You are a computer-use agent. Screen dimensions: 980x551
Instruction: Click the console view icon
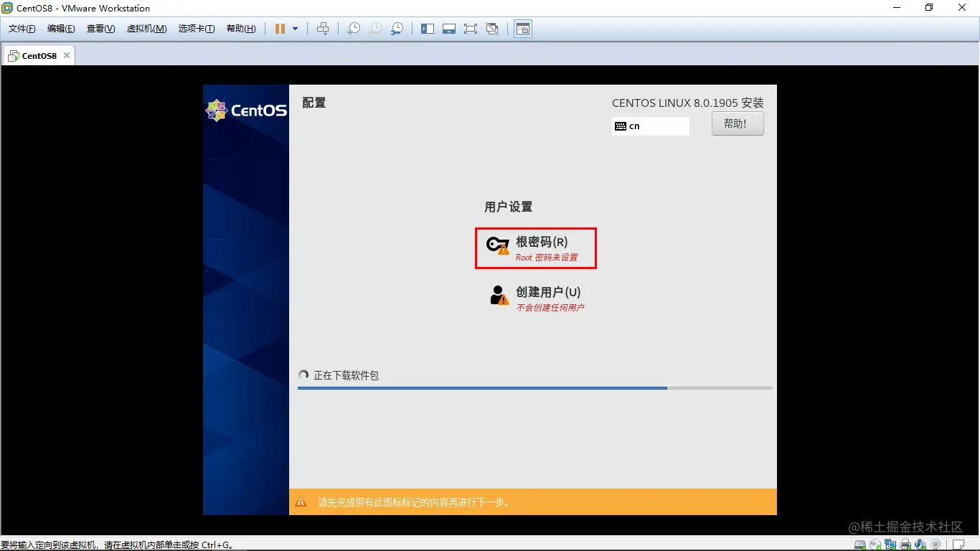point(523,29)
